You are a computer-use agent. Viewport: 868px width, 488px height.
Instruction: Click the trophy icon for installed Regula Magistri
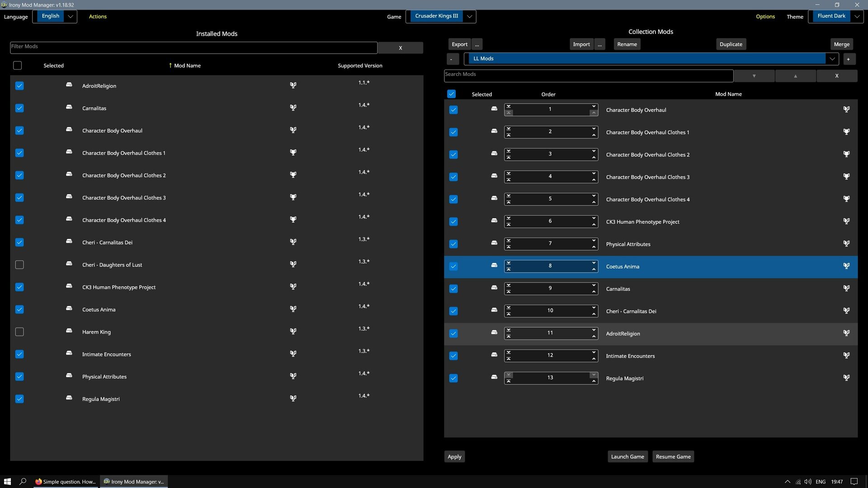pos(293,398)
